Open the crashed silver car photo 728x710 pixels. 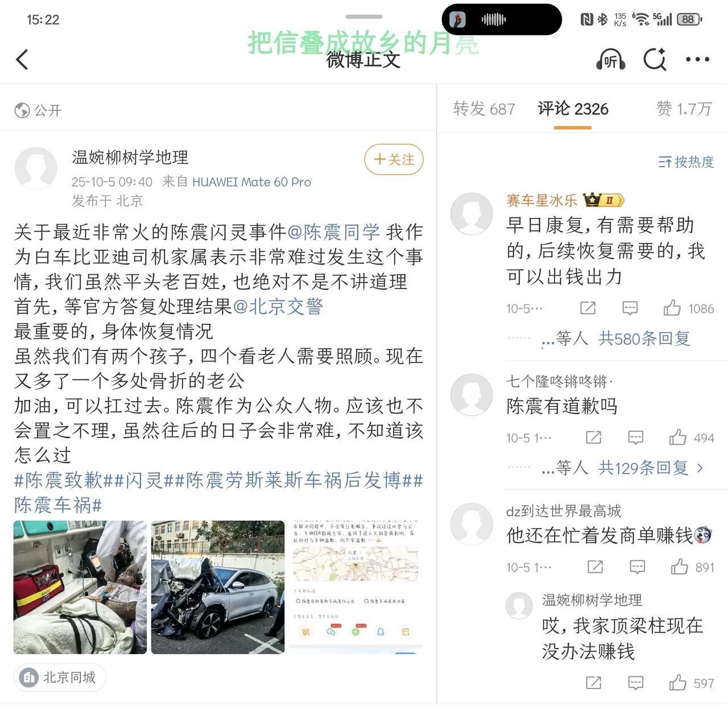(x=218, y=587)
